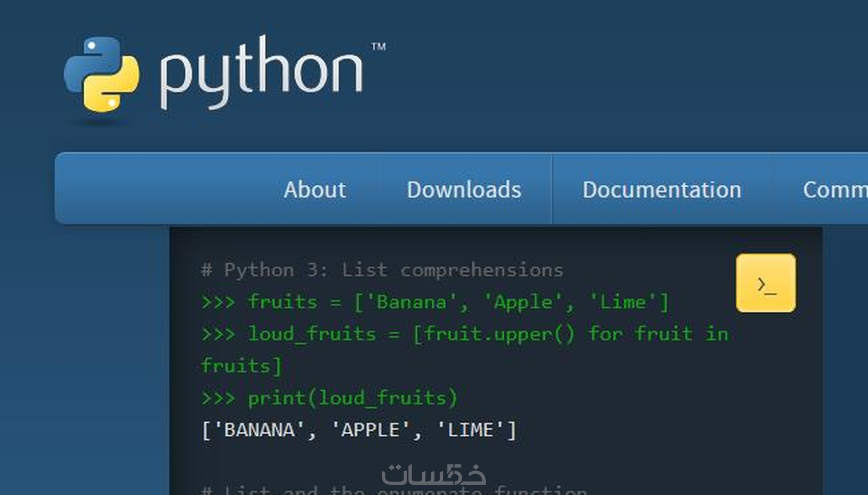The image size is (868, 495).
Task: Click the 'LIME' output text
Action: point(470,430)
